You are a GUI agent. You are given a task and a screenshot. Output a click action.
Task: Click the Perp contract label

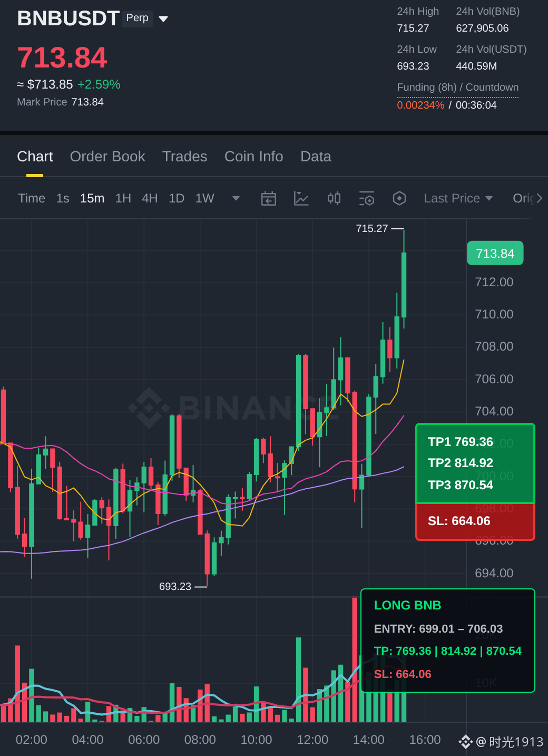pos(138,18)
